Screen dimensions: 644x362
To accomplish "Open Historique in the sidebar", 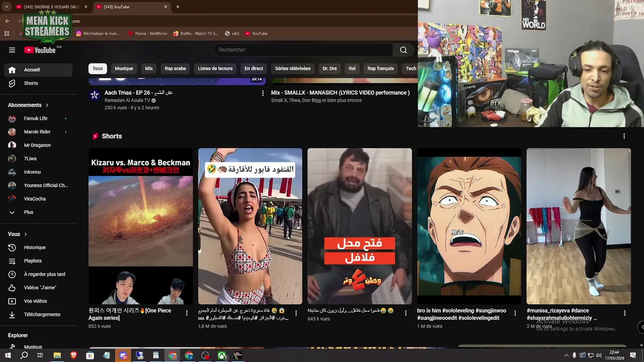I will point(38,247).
